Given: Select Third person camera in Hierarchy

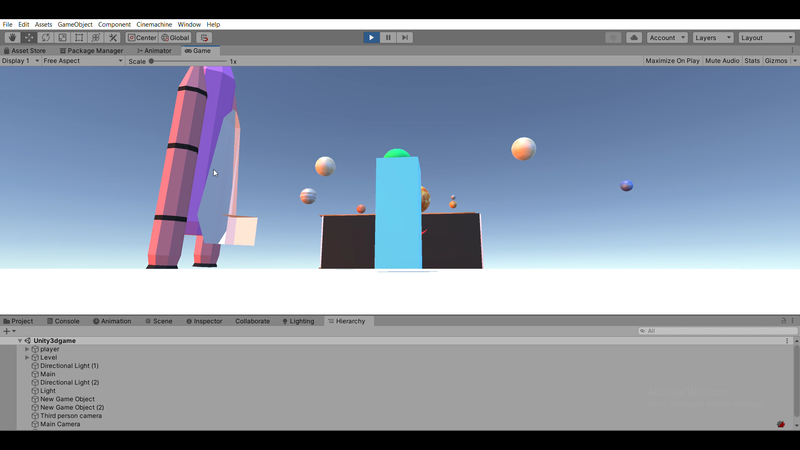Looking at the screenshot, I should (70, 415).
